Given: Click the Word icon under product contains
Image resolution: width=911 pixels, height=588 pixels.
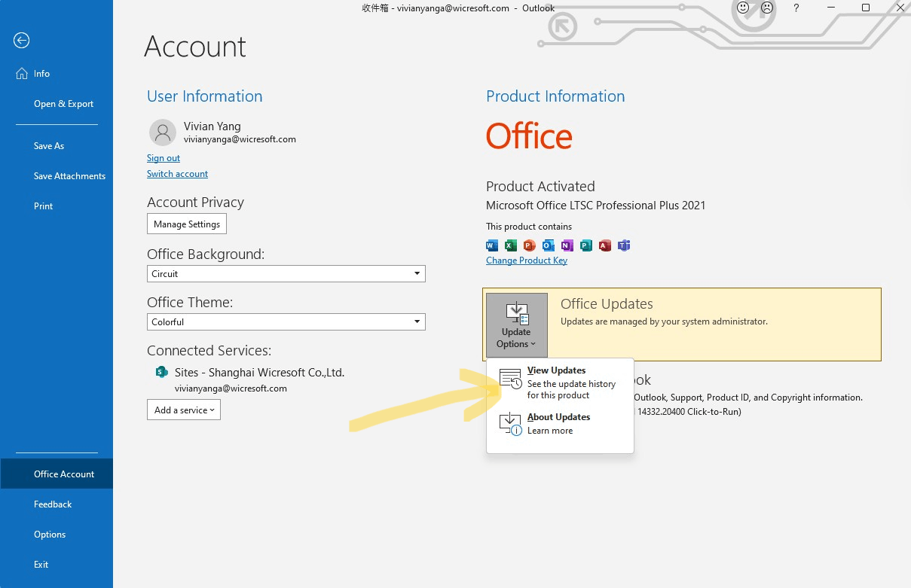Looking at the screenshot, I should pos(492,245).
